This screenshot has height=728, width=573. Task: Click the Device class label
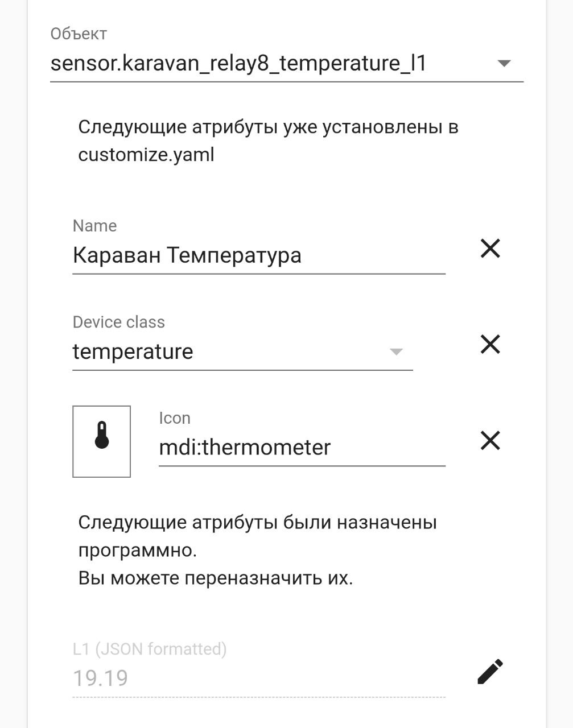pos(119,322)
